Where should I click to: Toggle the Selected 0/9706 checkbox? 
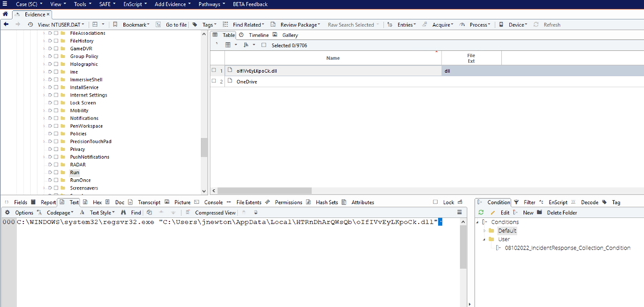click(x=264, y=45)
